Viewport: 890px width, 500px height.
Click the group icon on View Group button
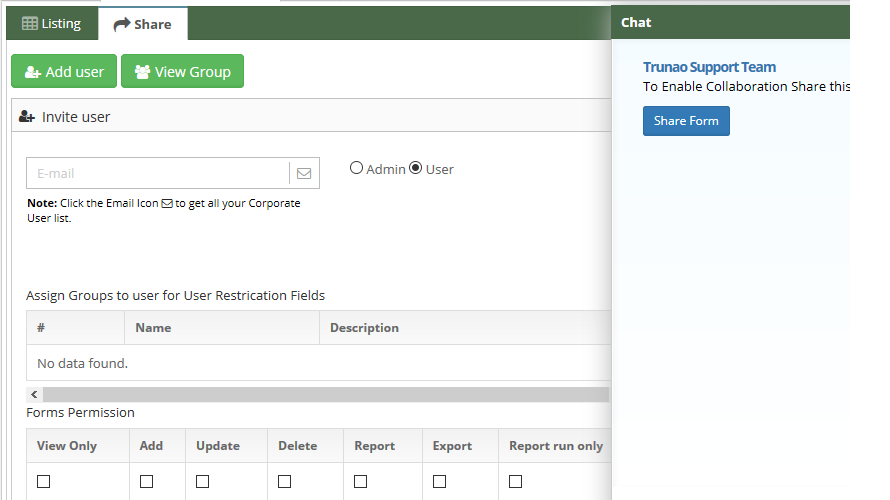pyautogui.click(x=142, y=72)
